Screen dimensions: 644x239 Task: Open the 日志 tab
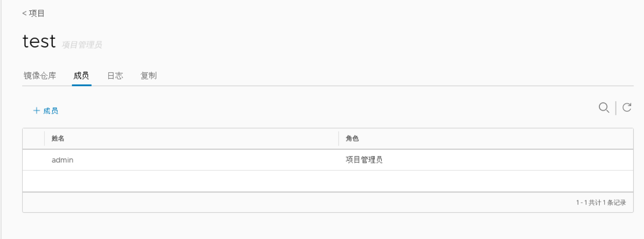pos(115,76)
